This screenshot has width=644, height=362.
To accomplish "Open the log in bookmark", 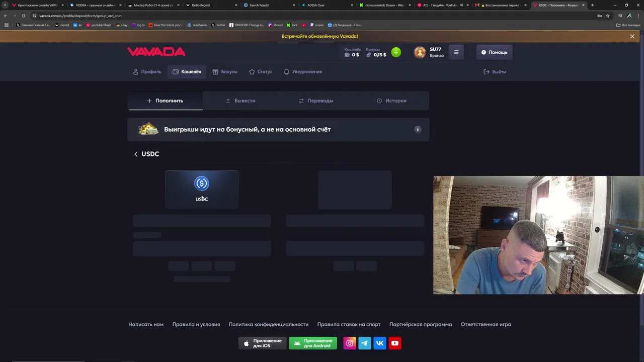I will click(x=138, y=25).
